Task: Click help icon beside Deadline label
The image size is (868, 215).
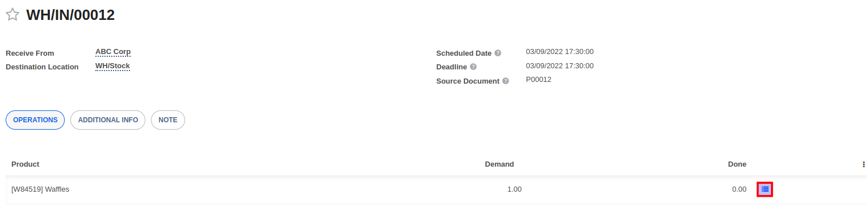Action: 473,67
